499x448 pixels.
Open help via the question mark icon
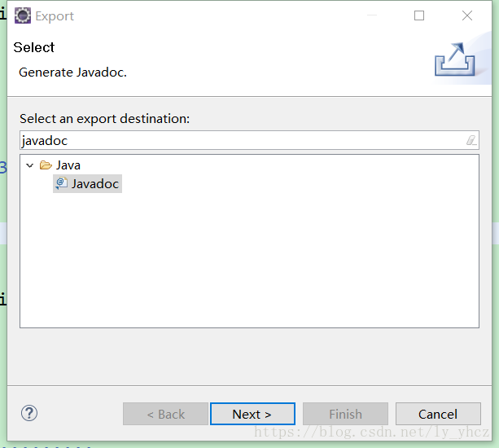29,413
